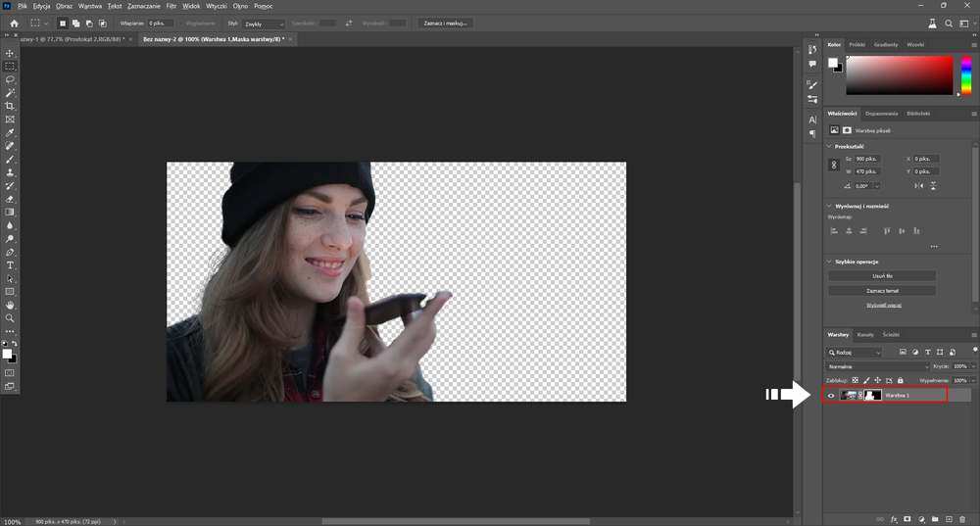This screenshot has height=526, width=980.
Task: Open Rodzaj layer filter dropdown
Action: click(x=854, y=353)
